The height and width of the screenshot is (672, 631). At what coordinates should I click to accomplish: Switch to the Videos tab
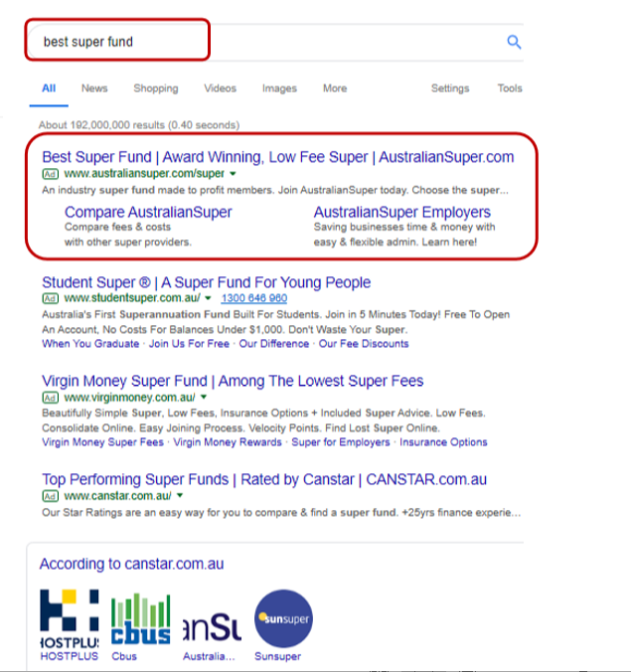(220, 88)
